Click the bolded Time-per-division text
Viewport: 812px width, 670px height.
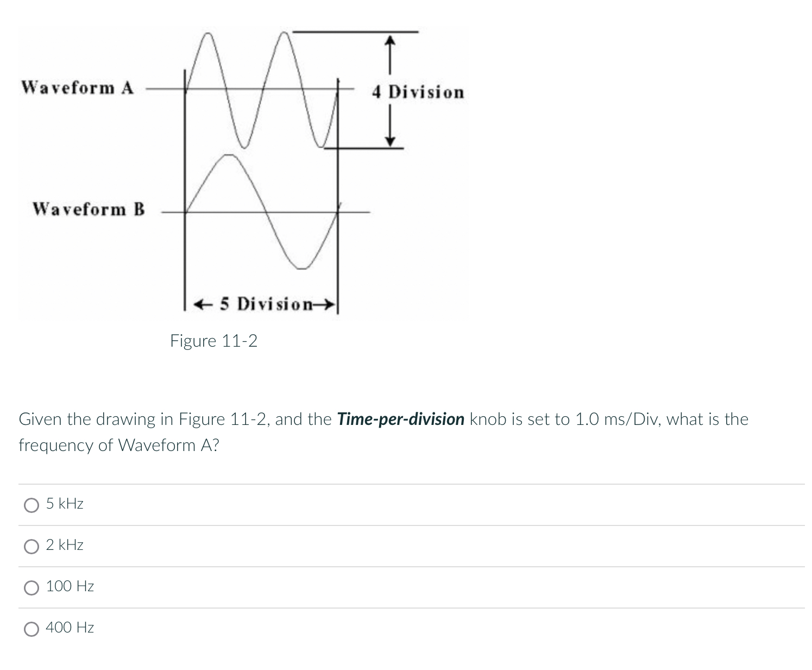pyautogui.click(x=400, y=419)
